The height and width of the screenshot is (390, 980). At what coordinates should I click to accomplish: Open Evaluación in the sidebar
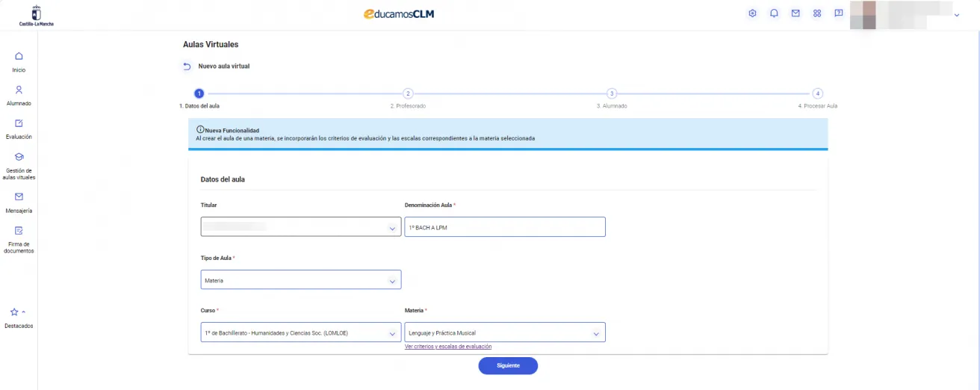[x=19, y=129]
